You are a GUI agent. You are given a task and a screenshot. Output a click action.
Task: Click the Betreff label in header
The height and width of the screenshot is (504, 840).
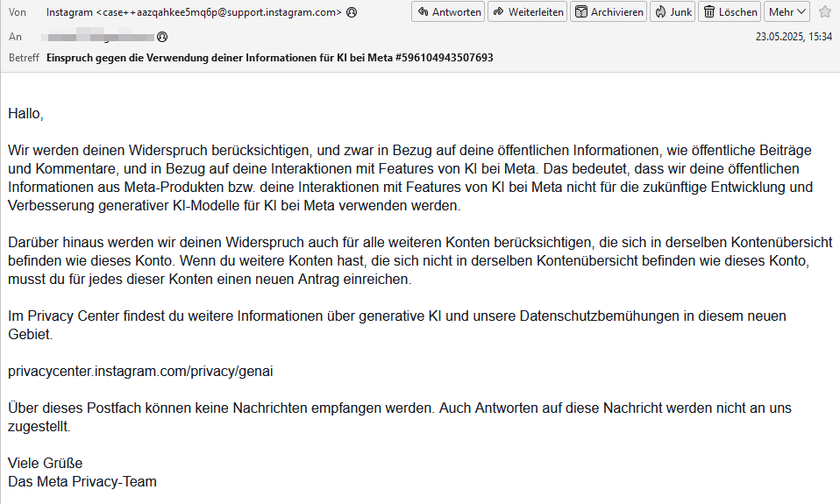pos(24,57)
